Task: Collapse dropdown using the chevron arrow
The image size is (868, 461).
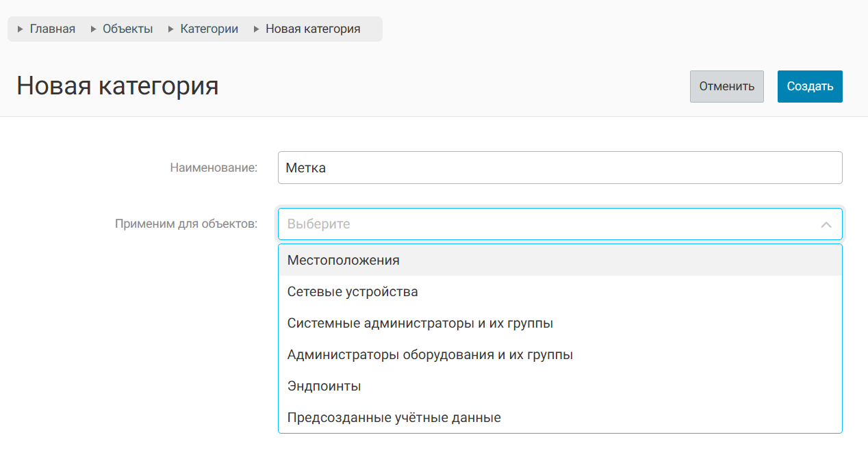Action: pos(826,224)
